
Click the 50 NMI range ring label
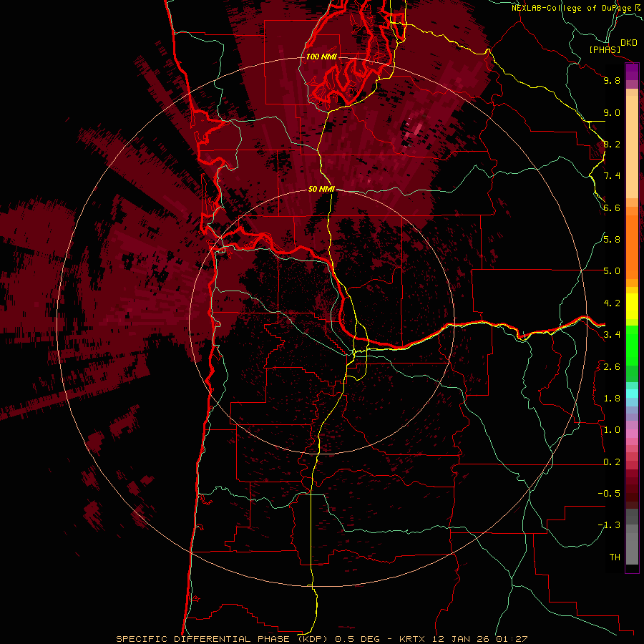coord(321,189)
